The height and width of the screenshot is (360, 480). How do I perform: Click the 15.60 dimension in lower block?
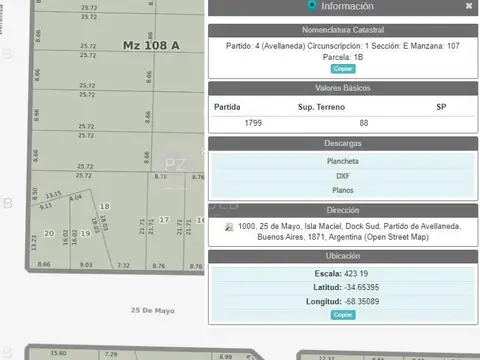(x=58, y=353)
